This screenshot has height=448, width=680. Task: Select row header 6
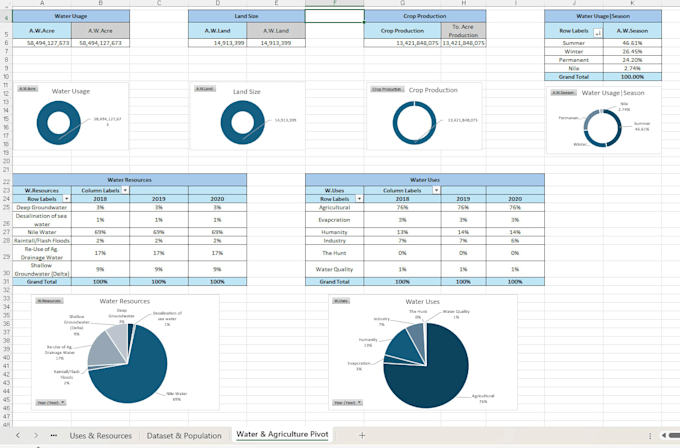[x=6, y=43]
